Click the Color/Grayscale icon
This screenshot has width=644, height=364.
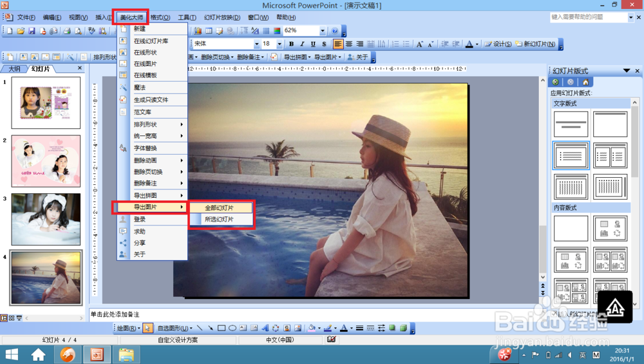click(277, 31)
